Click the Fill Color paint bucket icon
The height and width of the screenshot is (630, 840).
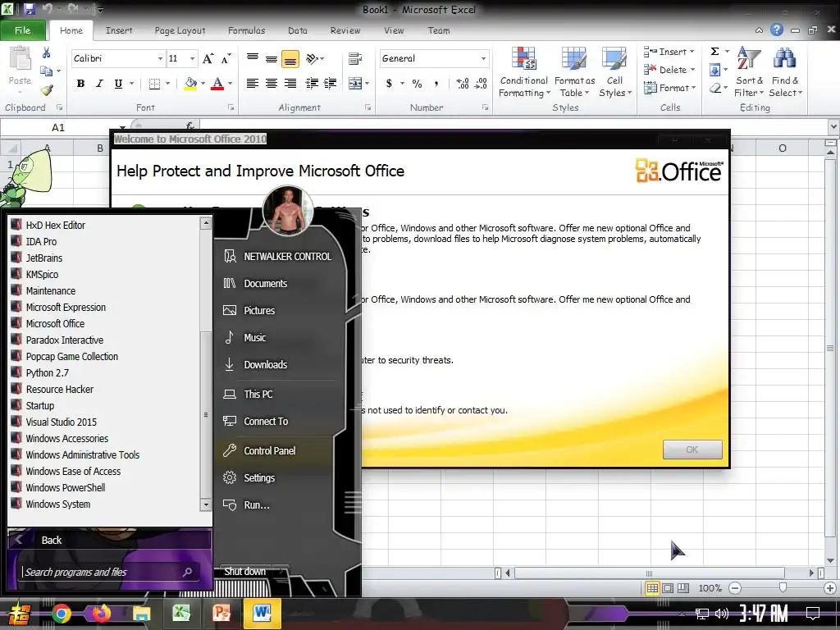coord(190,83)
